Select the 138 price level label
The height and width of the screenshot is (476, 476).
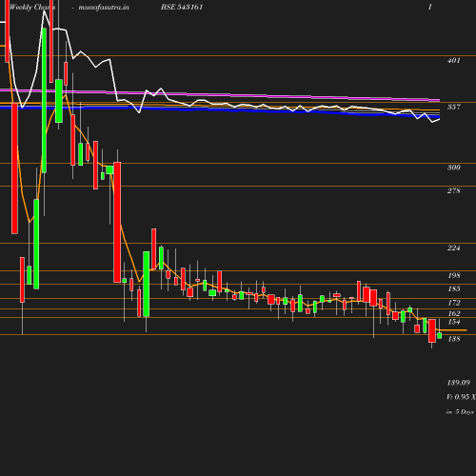(454, 339)
